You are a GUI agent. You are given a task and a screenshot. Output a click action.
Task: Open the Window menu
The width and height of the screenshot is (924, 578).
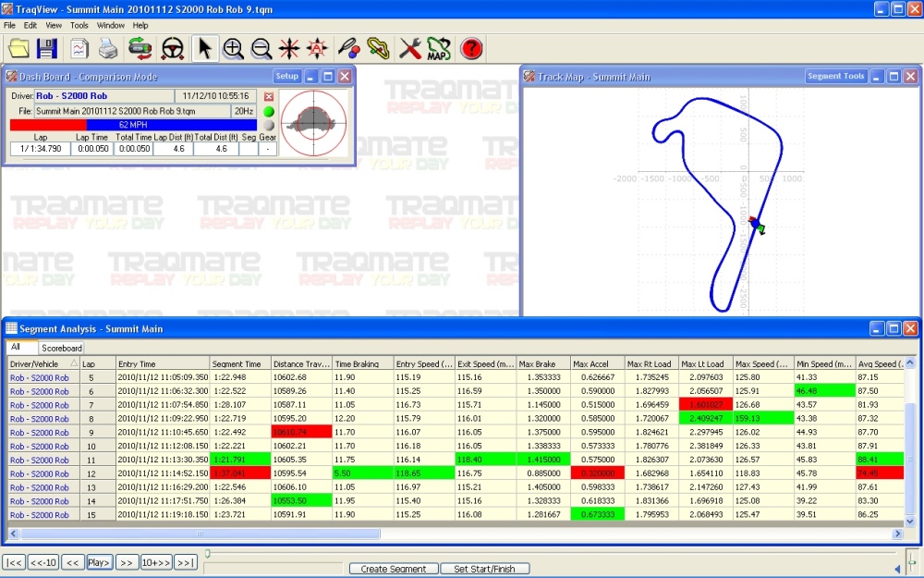111,25
